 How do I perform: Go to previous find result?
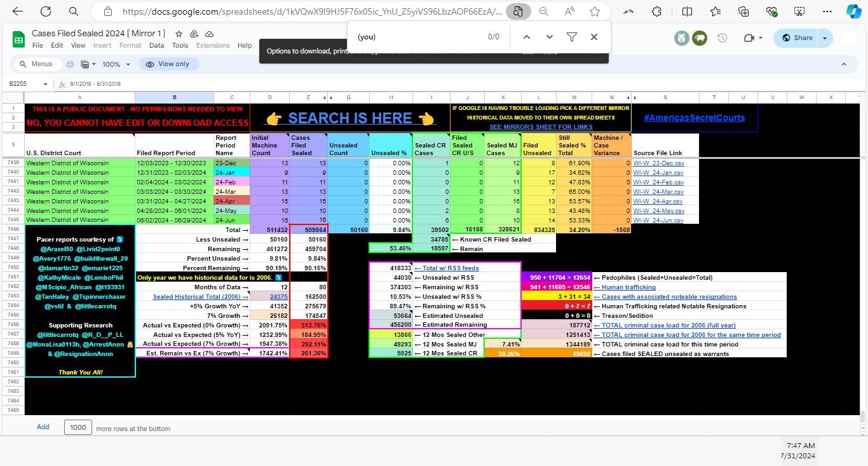[x=526, y=37]
